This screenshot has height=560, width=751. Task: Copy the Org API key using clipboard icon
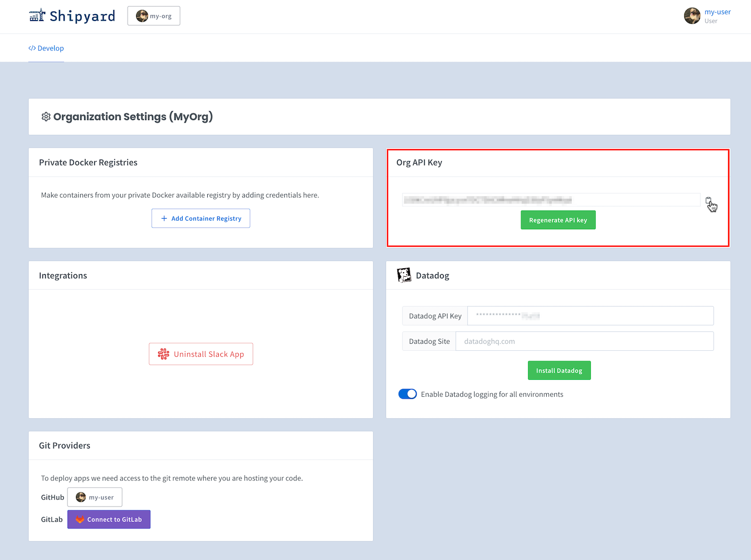[x=709, y=200]
